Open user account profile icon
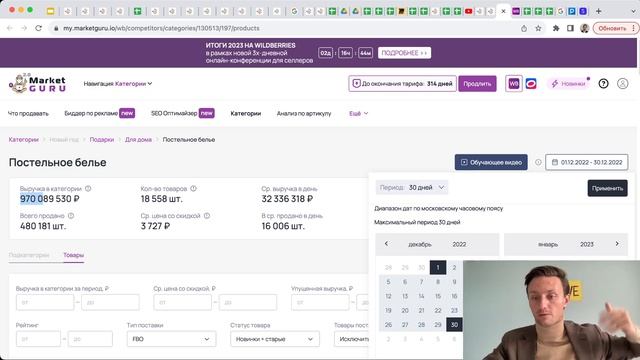 pos(622,84)
